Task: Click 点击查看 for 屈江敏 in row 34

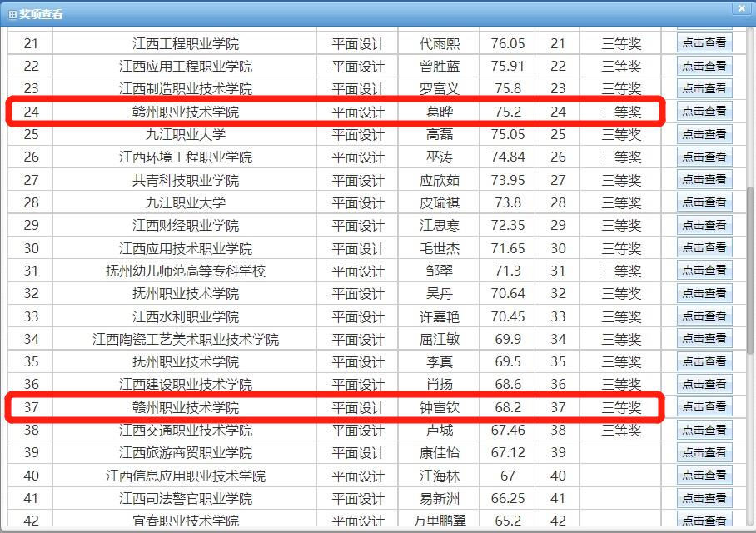Action: (704, 338)
